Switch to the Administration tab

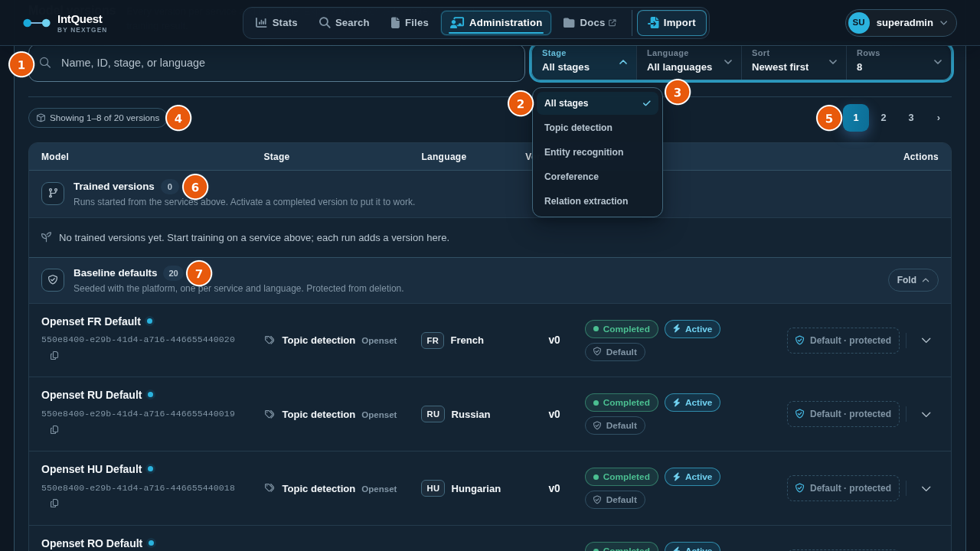point(496,23)
